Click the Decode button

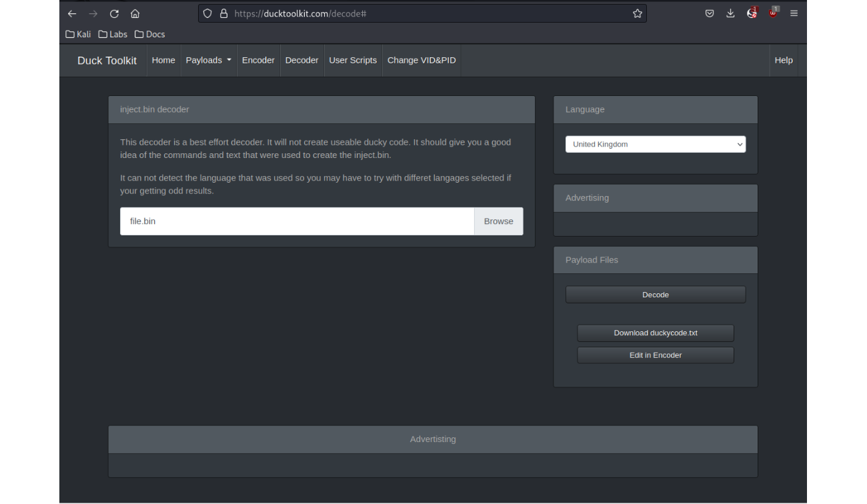click(x=656, y=295)
